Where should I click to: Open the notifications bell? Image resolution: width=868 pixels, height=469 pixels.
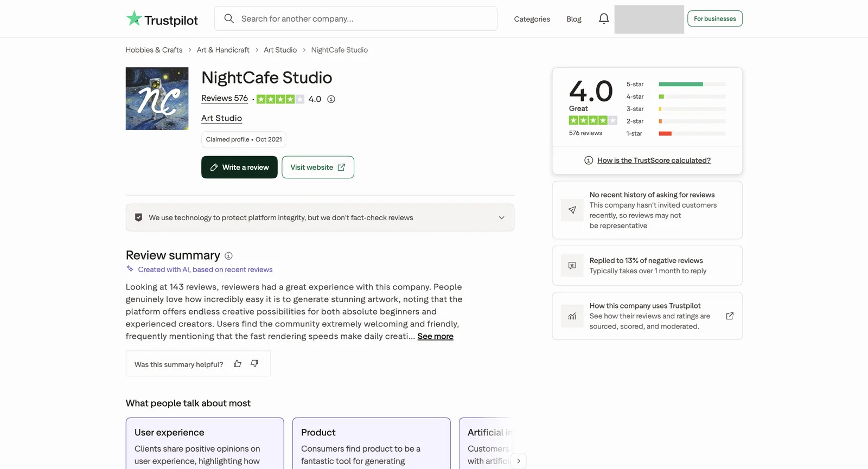coord(604,19)
